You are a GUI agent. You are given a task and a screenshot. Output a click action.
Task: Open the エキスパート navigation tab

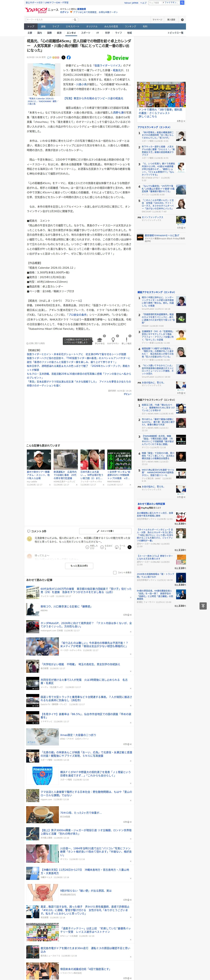click(x=72, y=27)
